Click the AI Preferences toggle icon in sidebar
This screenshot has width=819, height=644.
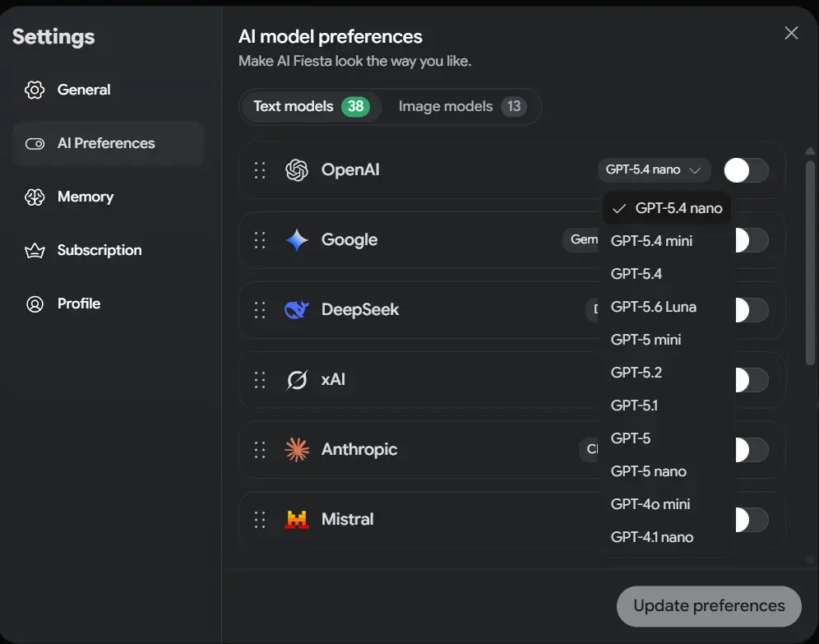[35, 144]
